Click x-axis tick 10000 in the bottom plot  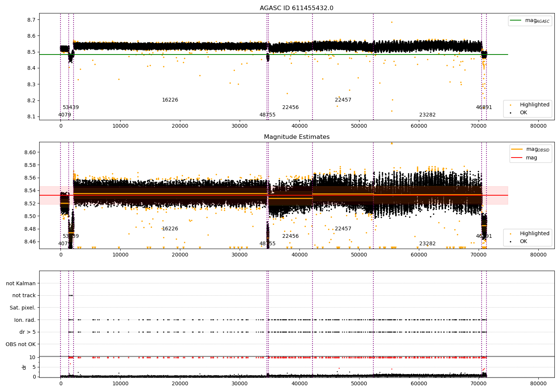tap(120, 383)
